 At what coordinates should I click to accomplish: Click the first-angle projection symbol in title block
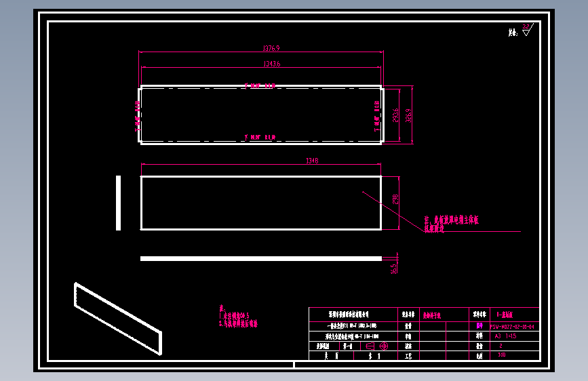[x=377, y=346]
